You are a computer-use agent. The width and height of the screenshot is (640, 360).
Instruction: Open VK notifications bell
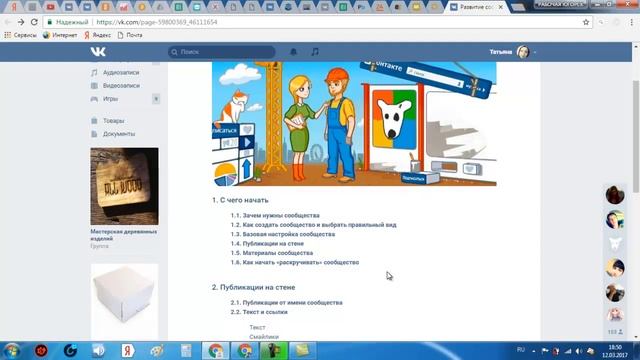[x=293, y=52]
